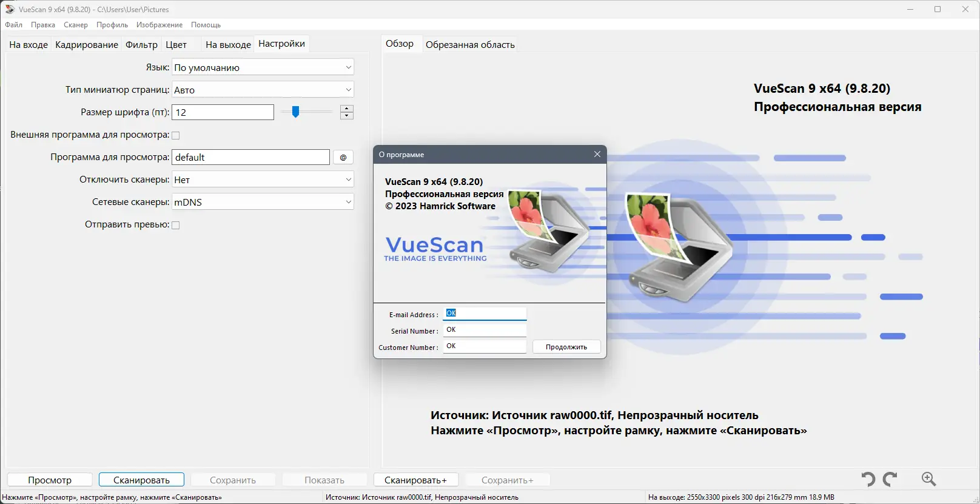The width and height of the screenshot is (980, 504).
Task: Click the font size slider handle
Action: click(x=295, y=112)
